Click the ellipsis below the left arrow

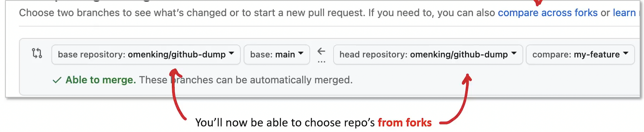click(321, 62)
